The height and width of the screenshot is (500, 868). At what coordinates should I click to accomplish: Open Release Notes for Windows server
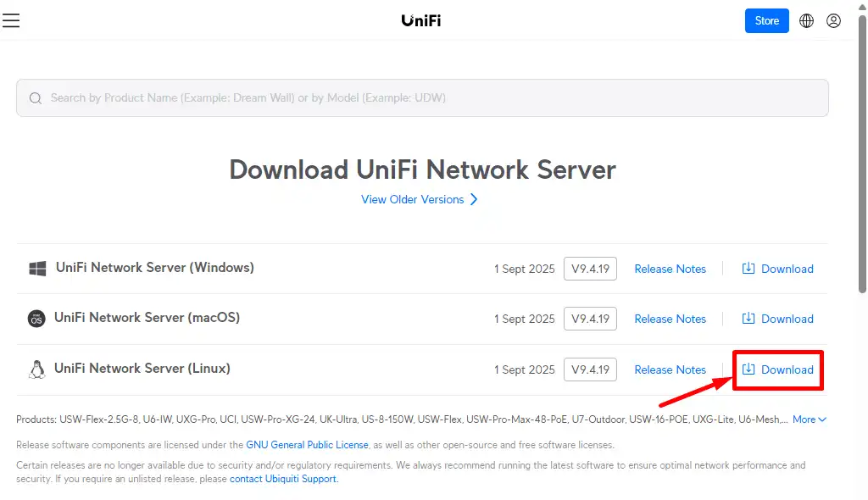(670, 269)
